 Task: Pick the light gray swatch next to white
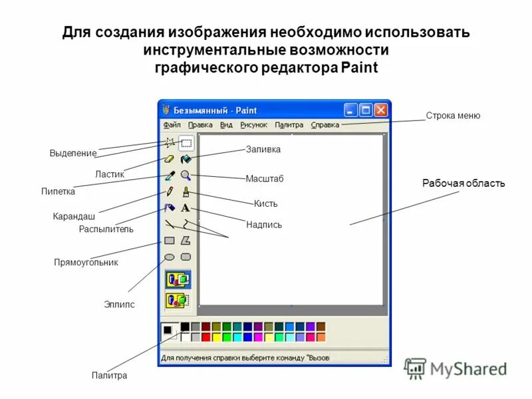tap(196, 337)
